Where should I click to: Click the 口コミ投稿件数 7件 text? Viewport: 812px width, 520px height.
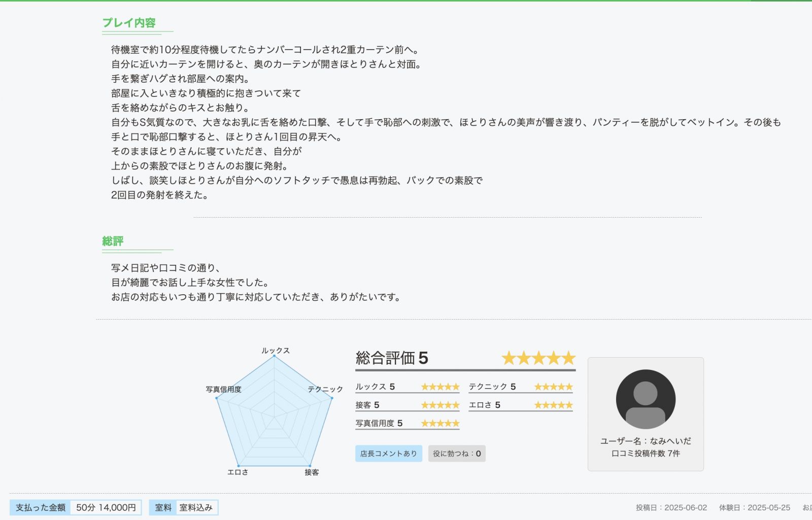645,454
